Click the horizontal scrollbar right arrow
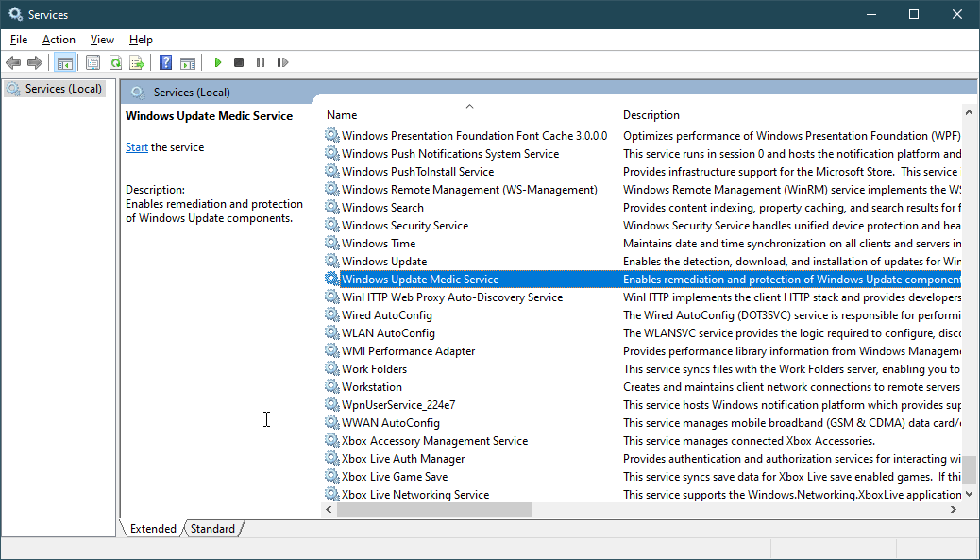 pos(954,509)
